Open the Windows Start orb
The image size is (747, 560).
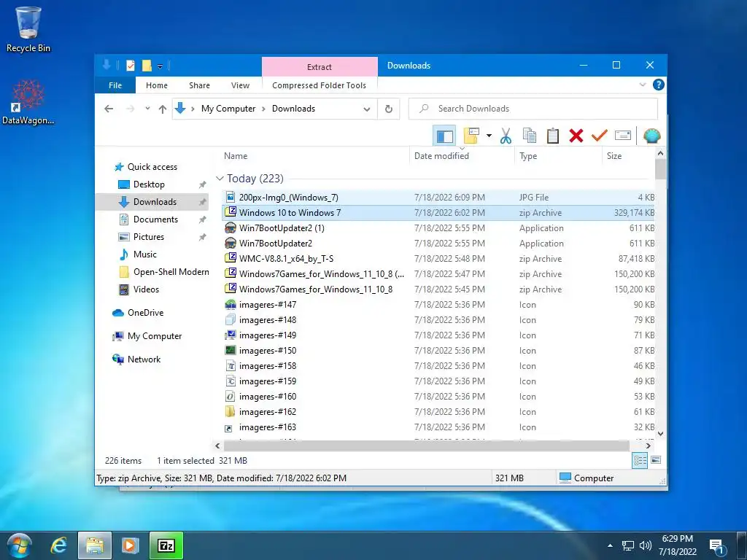point(19,545)
